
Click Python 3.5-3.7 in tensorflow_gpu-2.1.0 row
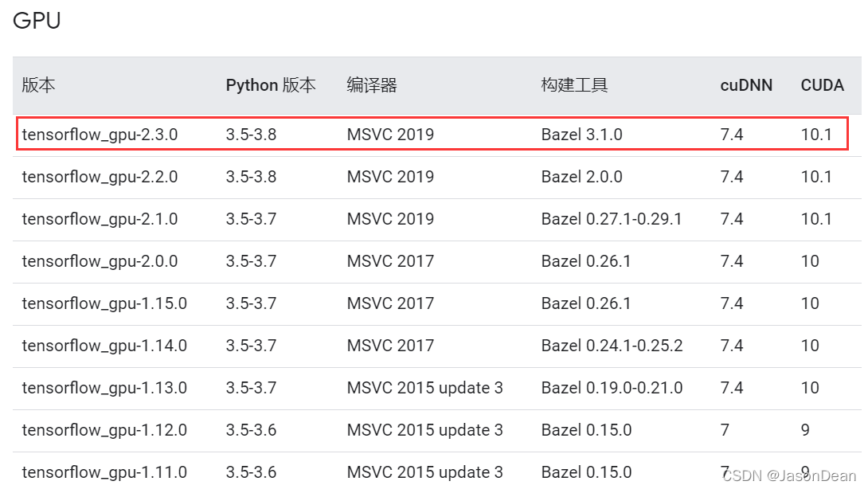click(x=252, y=219)
